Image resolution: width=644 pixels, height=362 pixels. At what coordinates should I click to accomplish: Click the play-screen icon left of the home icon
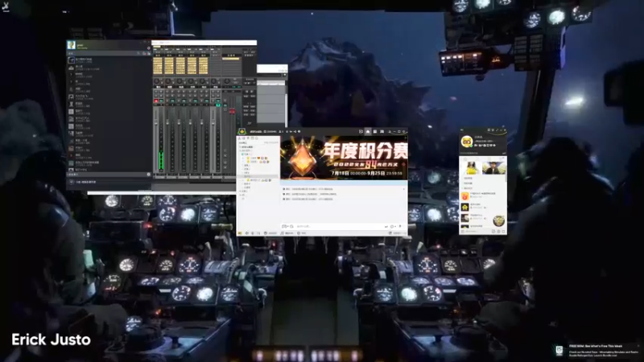point(361,131)
